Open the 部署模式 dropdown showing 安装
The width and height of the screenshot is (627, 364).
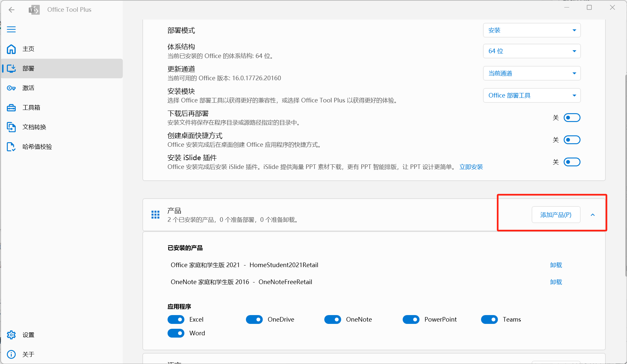coord(532,30)
